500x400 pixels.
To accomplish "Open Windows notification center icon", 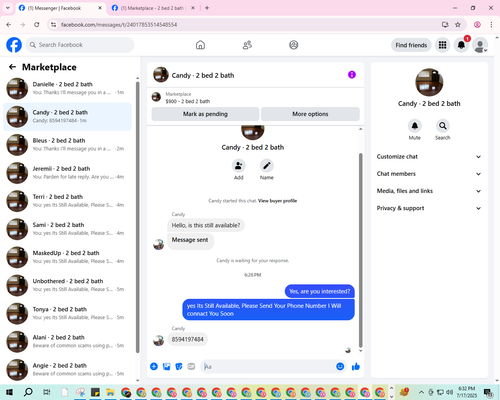I will tap(489, 392).
